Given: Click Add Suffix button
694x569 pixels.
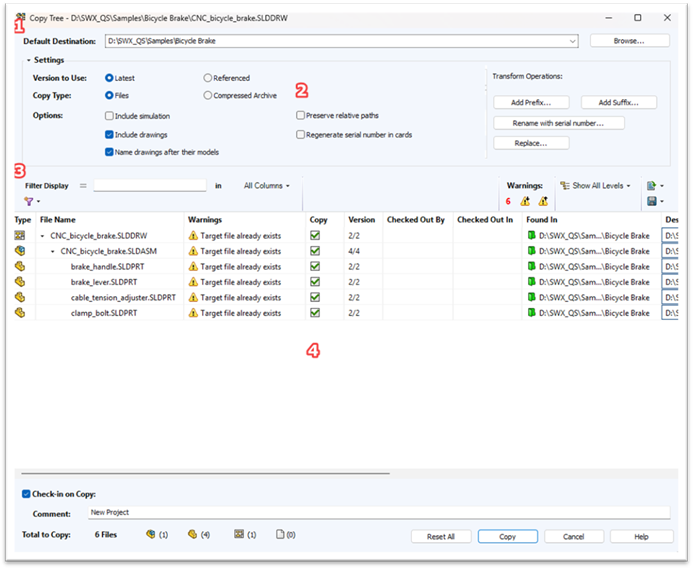Looking at the screenshot, I should click(618, 102).
